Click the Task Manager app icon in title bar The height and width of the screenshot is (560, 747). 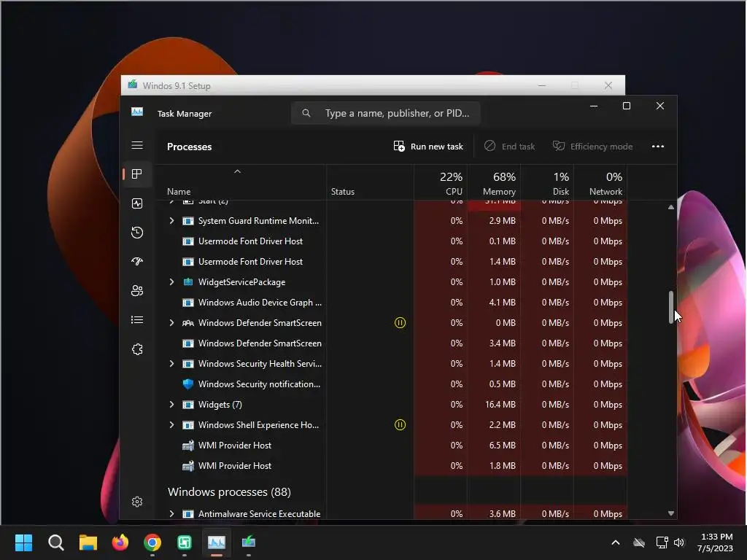click(x=137, y=112)
